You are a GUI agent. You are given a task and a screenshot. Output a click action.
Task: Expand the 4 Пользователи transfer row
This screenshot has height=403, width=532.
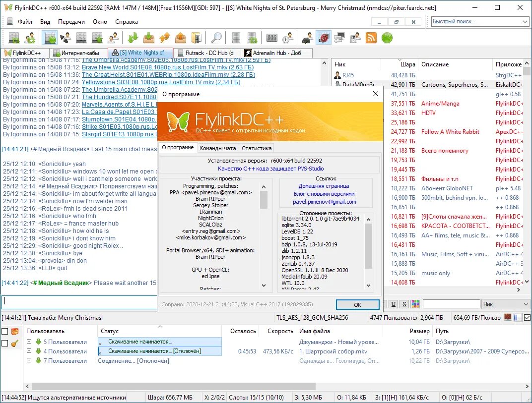click(x=29, y=351)
